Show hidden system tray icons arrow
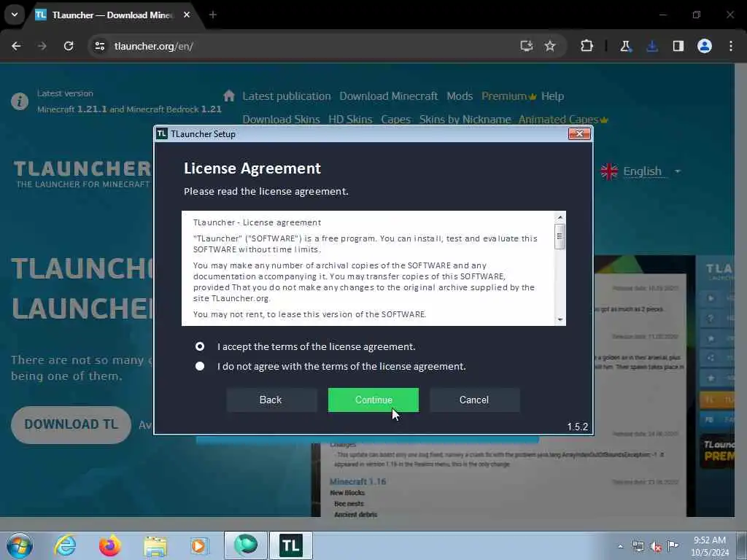Screen dimensions: 747x560 [x=620, y=546]
